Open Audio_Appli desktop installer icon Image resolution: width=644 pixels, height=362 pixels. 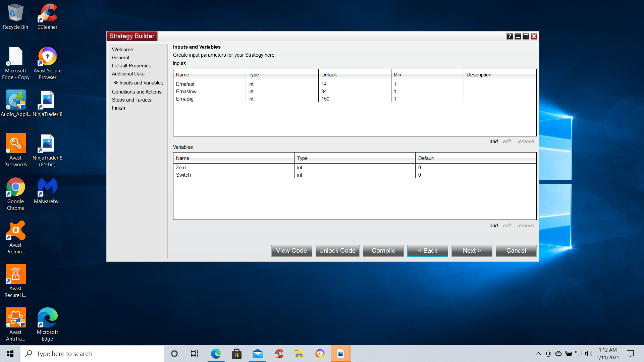coord(15,104)
